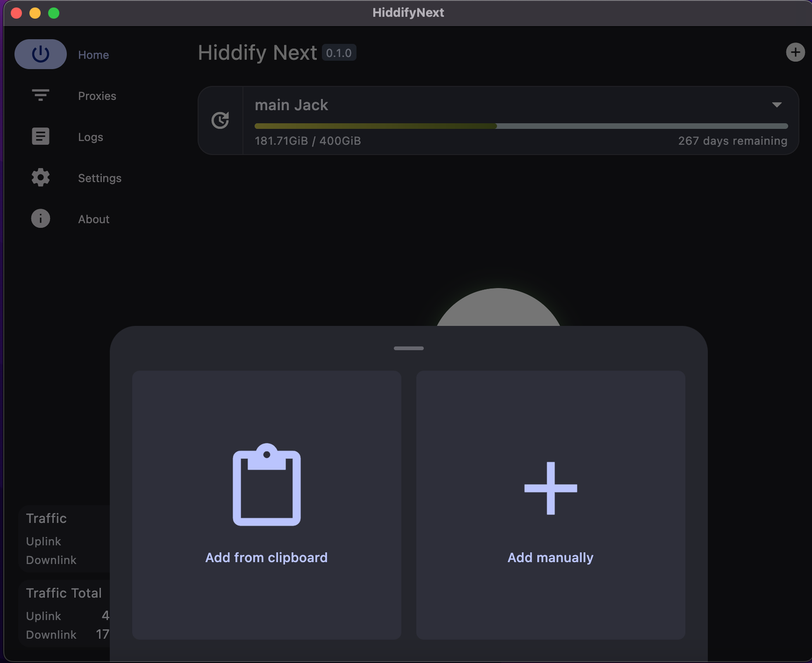Open the About label
Screen dimensions: 812x663
click(x=93, y=219)
